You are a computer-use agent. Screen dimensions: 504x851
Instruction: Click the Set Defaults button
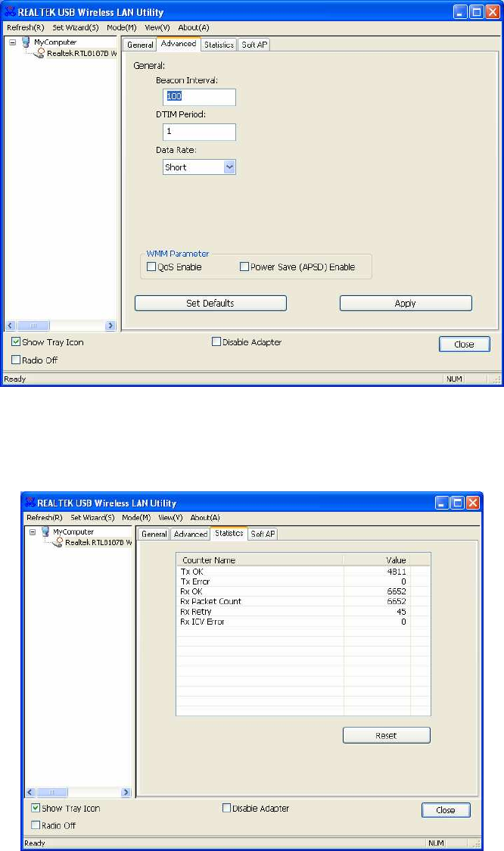click(210, 304)
